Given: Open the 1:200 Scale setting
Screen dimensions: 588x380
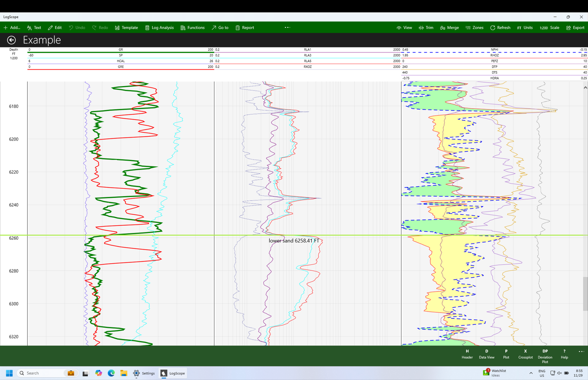Looking at the screenshot, I should [550, 28].
